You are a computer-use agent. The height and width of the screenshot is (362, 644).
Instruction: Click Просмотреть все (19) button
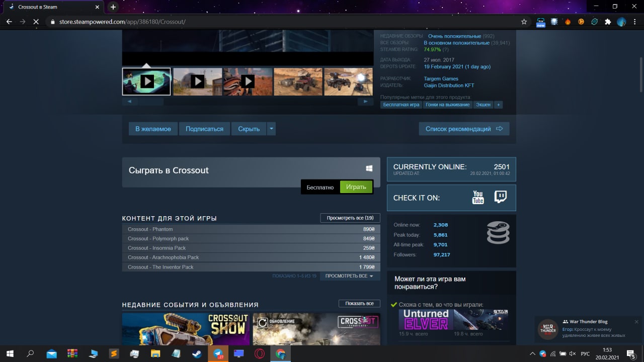pos(350,218)
